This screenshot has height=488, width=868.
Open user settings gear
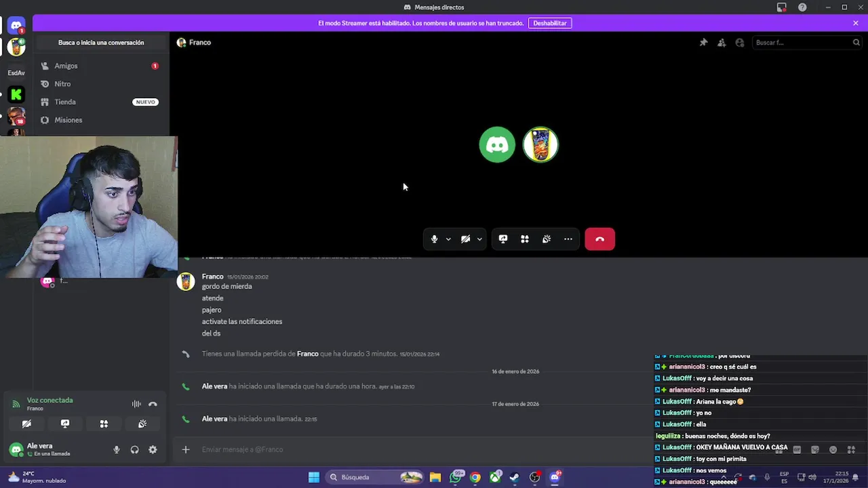153,449
